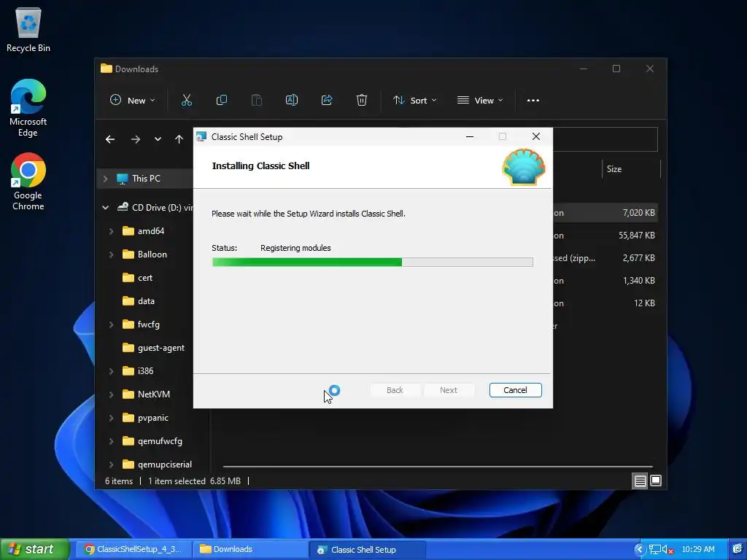Click the network tray icon

coord(655,550)
